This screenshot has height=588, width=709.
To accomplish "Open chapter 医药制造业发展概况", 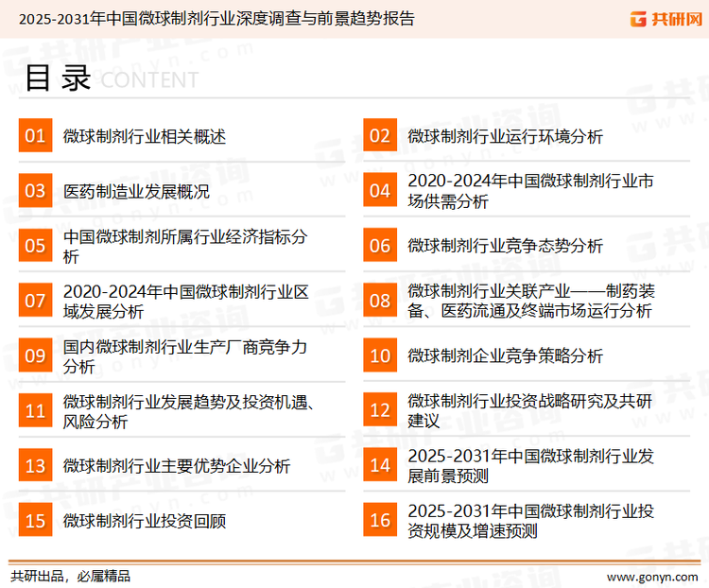I will point(136,192).
